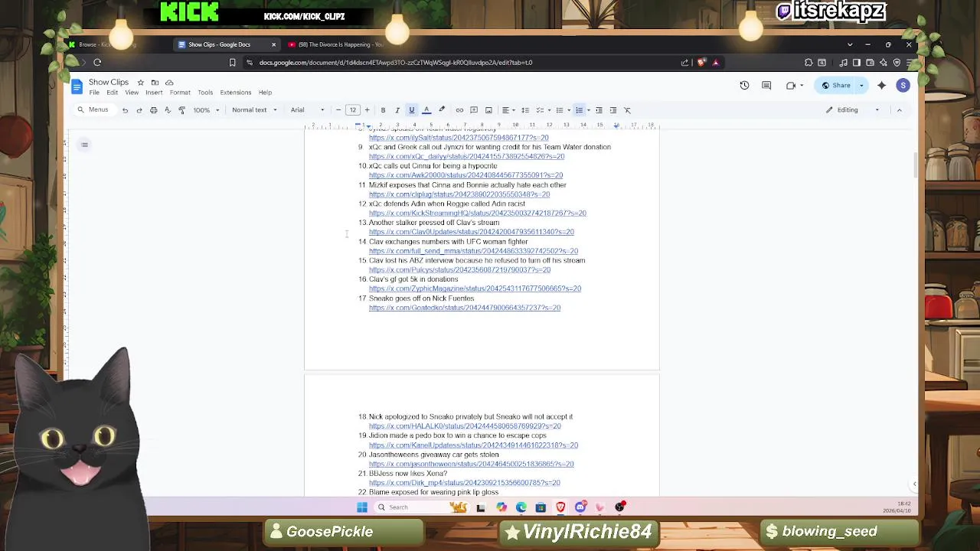The width and height of the screenshot is (980, 551).
Task: Insert an image from the toolbar
Action: [488, 110]
